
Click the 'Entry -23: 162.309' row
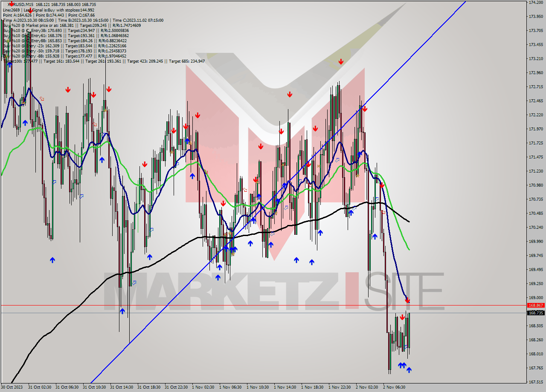coord(65,46)
